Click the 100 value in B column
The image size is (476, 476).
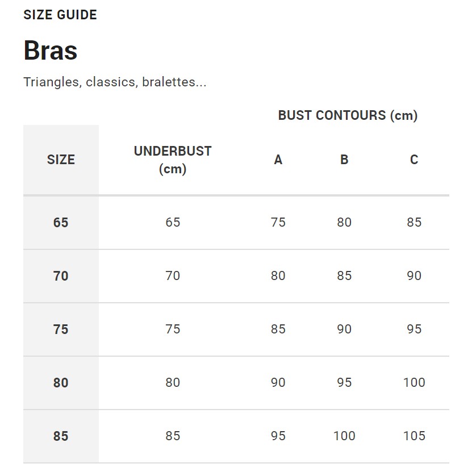point(344,436)
